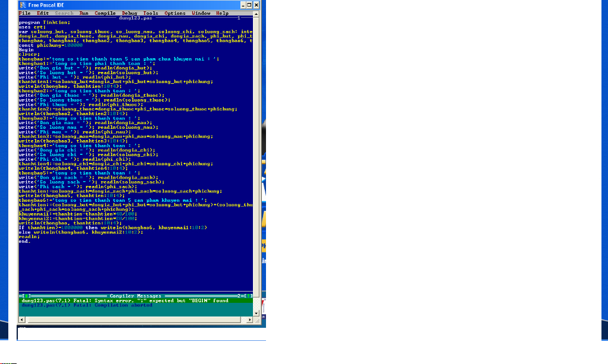Screen dimensions: 608x364
Task: Click the 'thanhtien1:=soluong_but' line
Action: (x=116, y=82)
